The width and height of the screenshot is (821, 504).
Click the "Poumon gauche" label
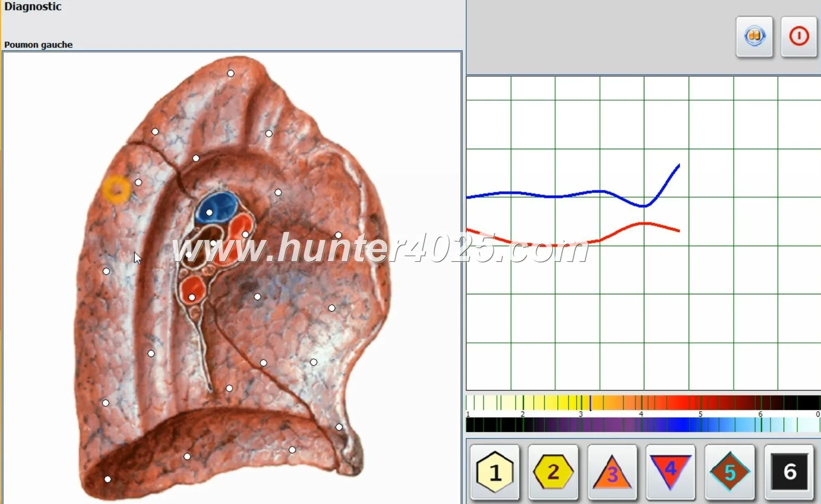click(x=38, y=45)
